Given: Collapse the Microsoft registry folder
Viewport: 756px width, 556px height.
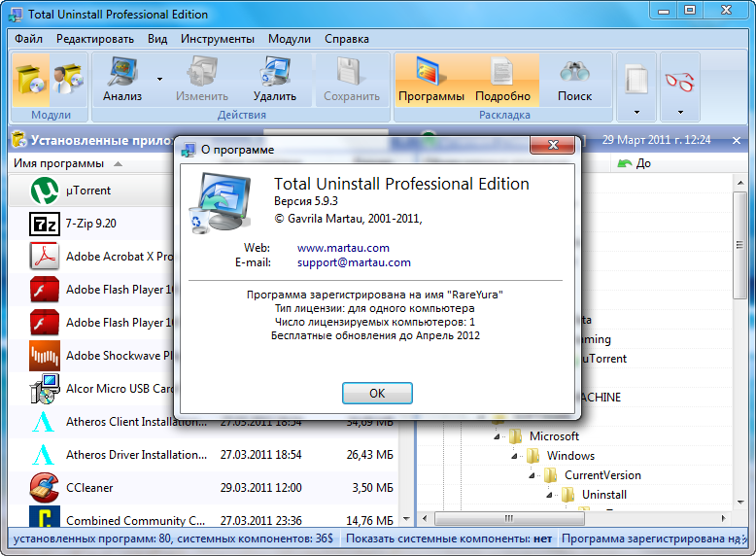Looking at the screenshot, I should 497,436.
